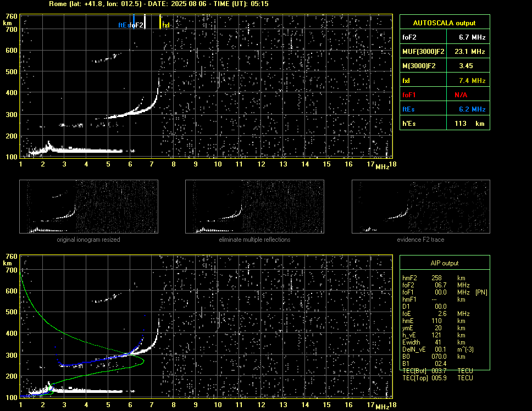532x411 pixels.
Task: Select the DelN_vE 00.1 row
Action: click(438, 349)
